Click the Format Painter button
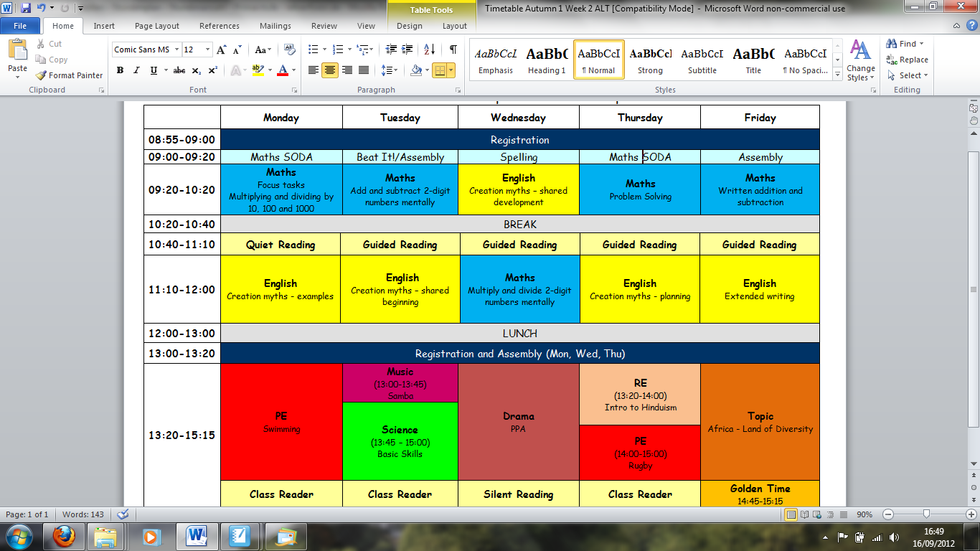 [x=70, y=75]
